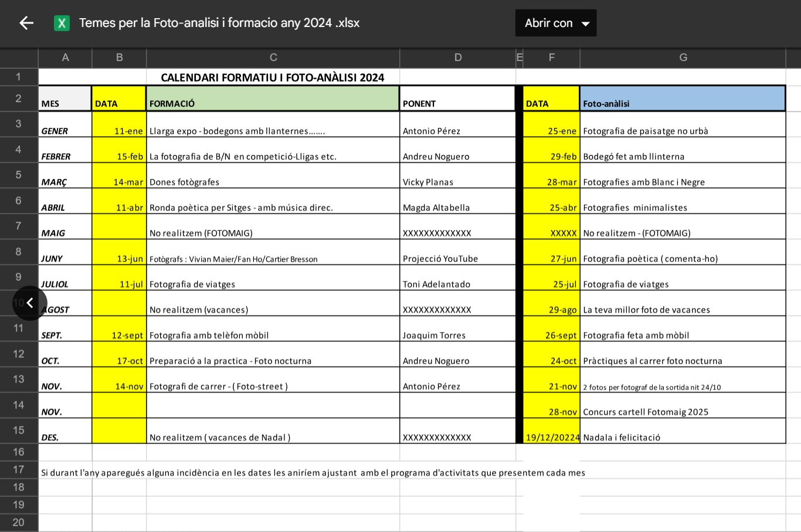Click the 'XXXXX' date cell

click(x=551, y=226)
